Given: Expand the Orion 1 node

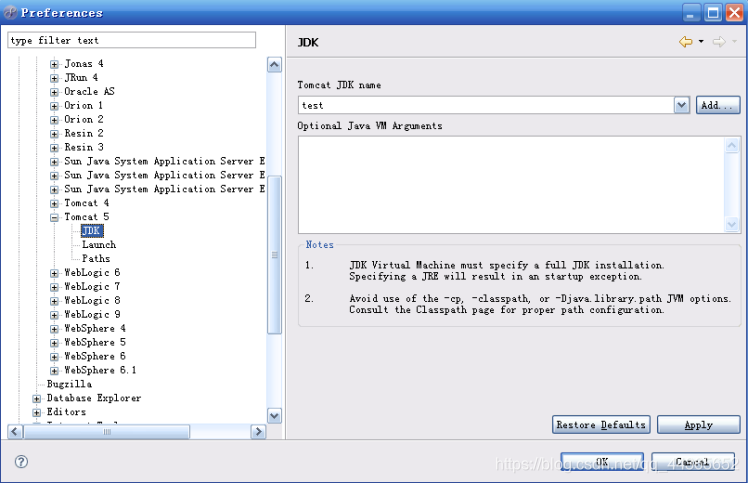Looking at the screenshot, I should point(54,106).
